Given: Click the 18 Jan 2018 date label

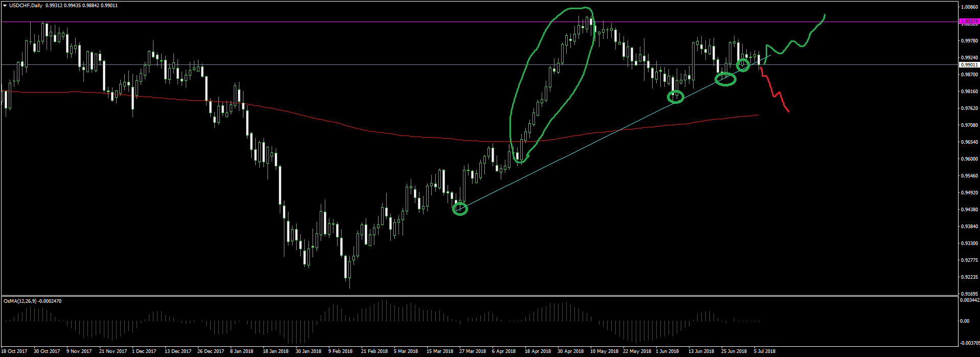Looking at the screenshot, I should [x=276, y=351].
